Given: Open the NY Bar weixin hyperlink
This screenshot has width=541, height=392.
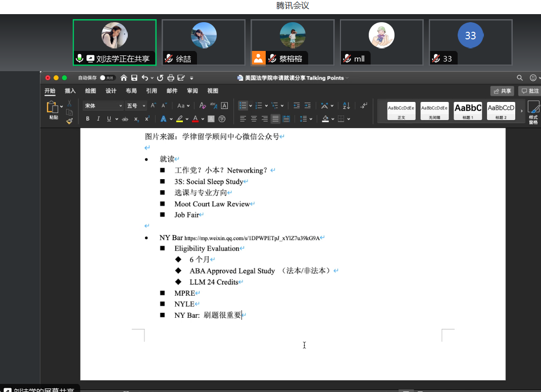Looking at the screenshot, I should [252, 238].
